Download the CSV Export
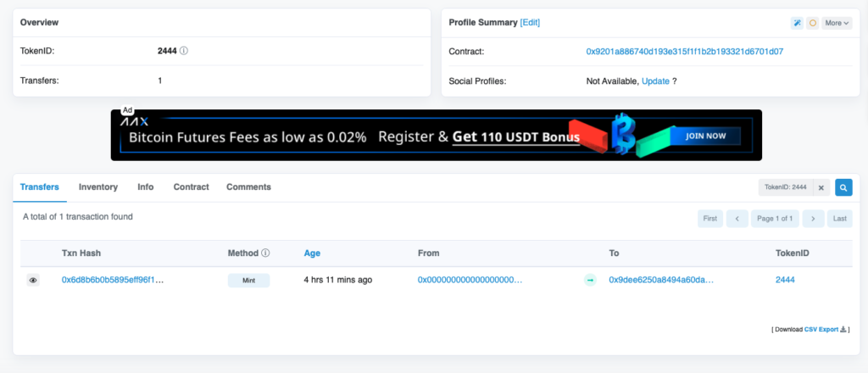This screenshot has width=868, height=373. coord(821,329)
